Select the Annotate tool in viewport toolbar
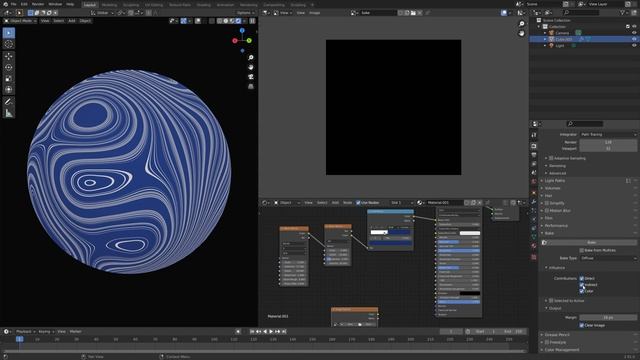This screenshot has height=360, width=640. point(9,102)
